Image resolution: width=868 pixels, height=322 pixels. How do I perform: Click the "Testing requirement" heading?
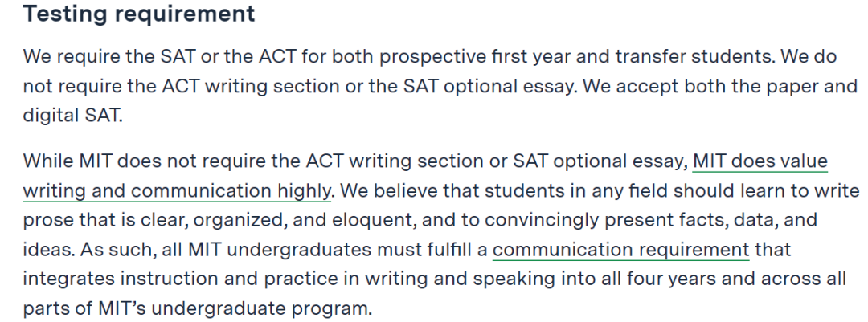(x=139, y=14)
